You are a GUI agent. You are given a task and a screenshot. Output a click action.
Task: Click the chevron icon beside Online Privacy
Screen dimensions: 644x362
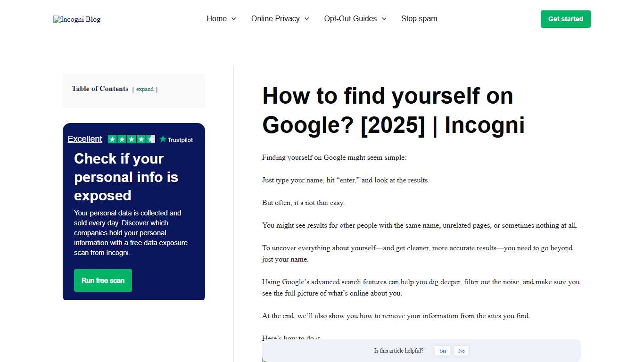click(306, 19)
